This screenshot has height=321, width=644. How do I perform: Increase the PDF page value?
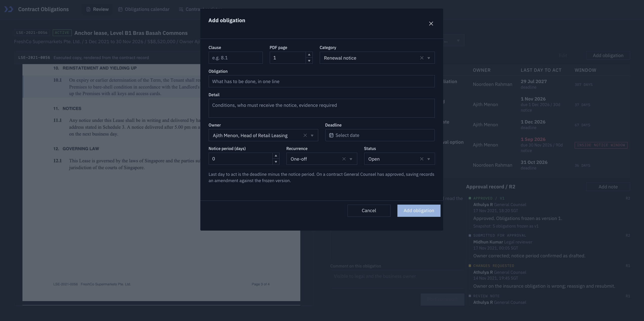point(309,55)
